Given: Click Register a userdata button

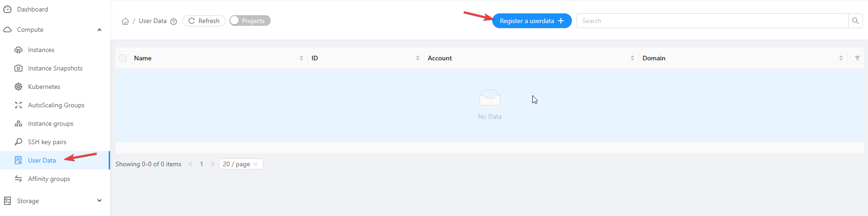Looking at the screenshot, I should coord(531,21).
